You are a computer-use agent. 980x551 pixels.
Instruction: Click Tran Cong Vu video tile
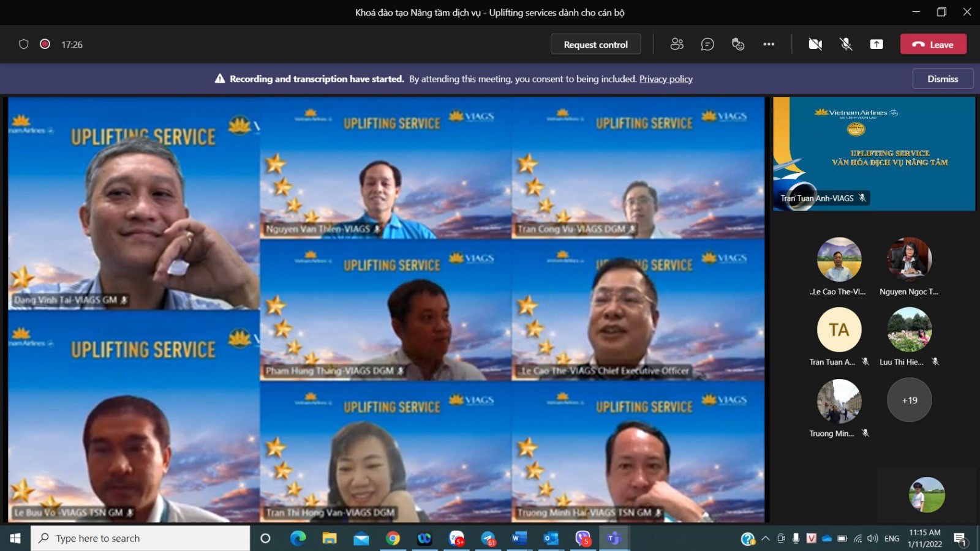coord(638,168)
